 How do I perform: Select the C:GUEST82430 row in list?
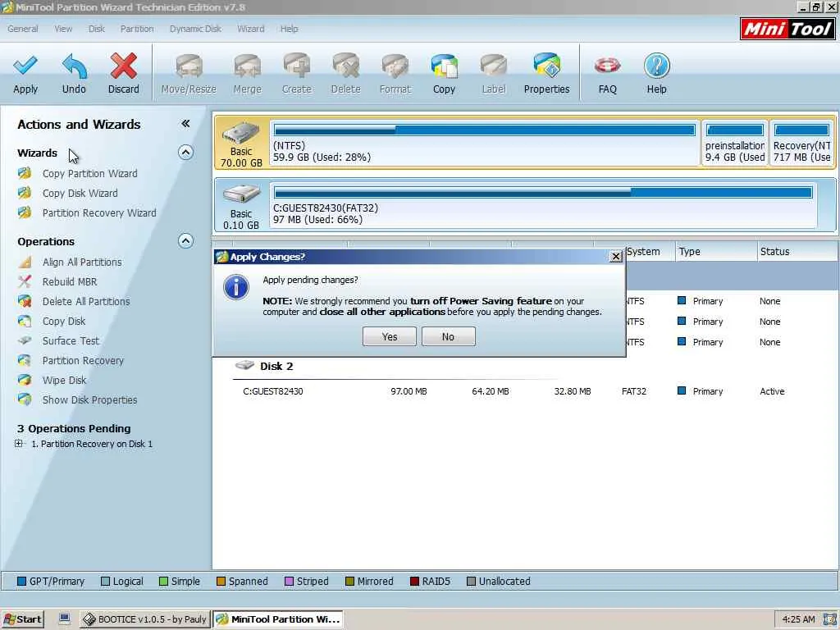[x=525, y=391]
